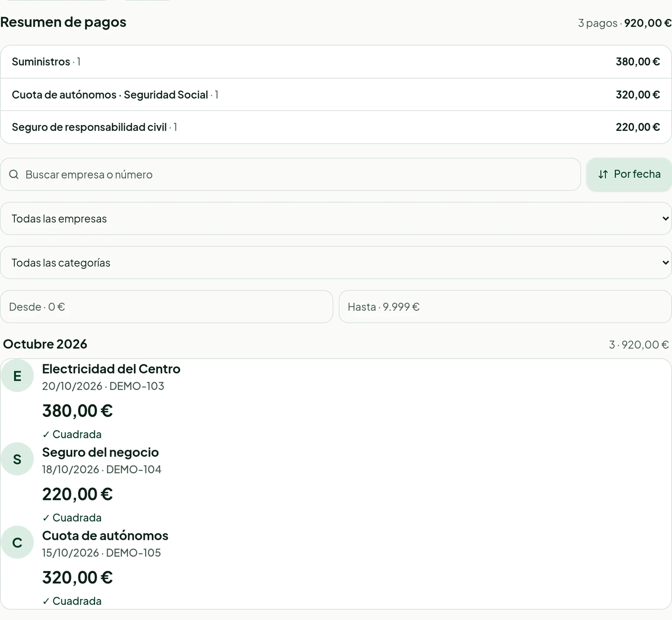Focus the Buscar empresa o número field
672x620 pixels.
[x=291, y=174]
